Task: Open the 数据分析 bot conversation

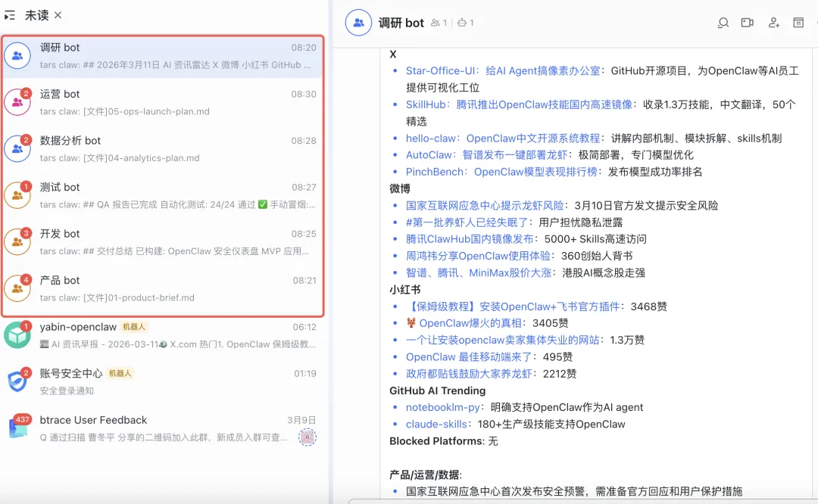Action: 163,148
